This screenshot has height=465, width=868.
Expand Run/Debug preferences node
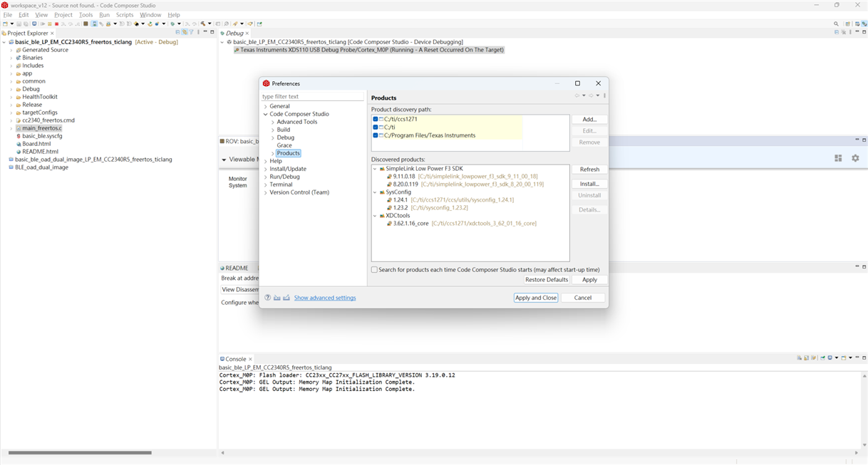click(265, 177)
